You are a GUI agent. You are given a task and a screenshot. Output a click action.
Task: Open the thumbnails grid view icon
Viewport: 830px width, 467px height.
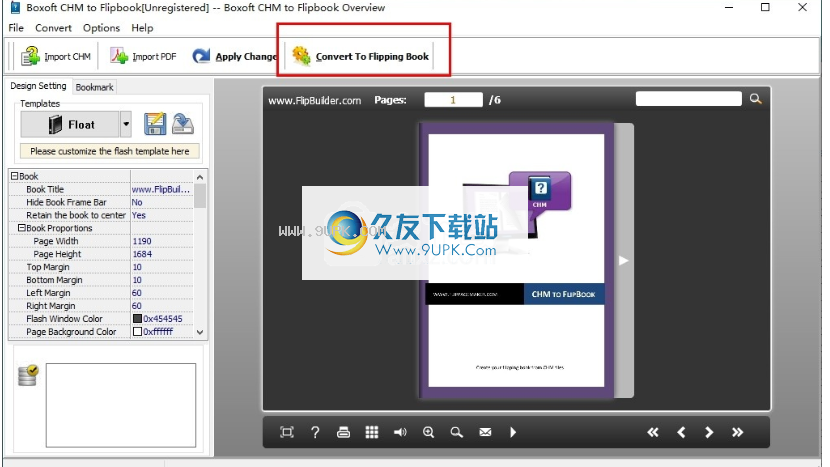pyautogui.click(x=372, y=432)
